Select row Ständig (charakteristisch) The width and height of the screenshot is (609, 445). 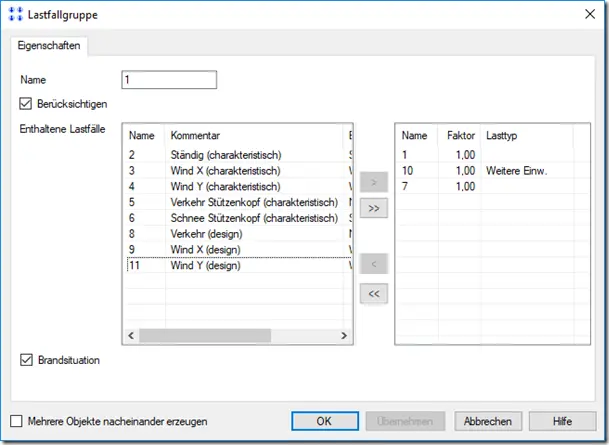point(238,155)
